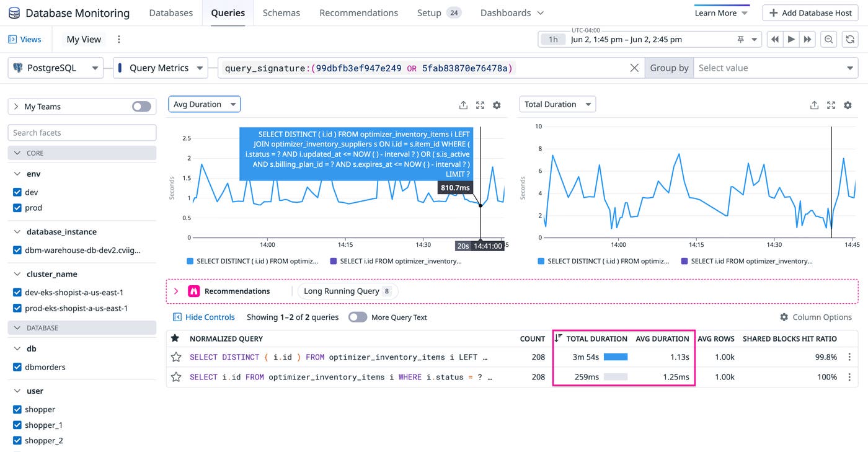Clear the query_signature search with X
Image resolution: width=868 pixels, height=452 pixels.
click(x=634, y=68)
